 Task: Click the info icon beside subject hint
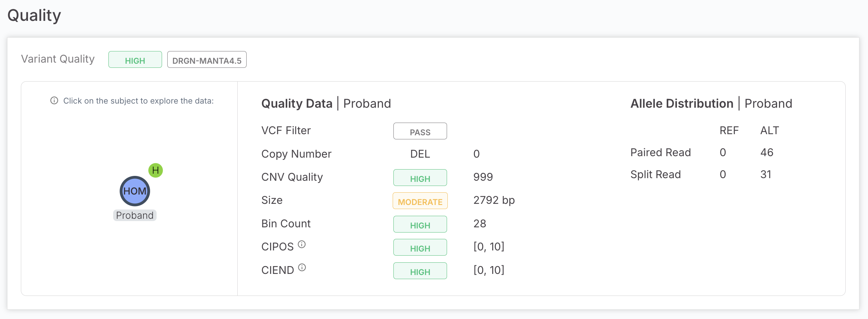(x=54, y=101)
